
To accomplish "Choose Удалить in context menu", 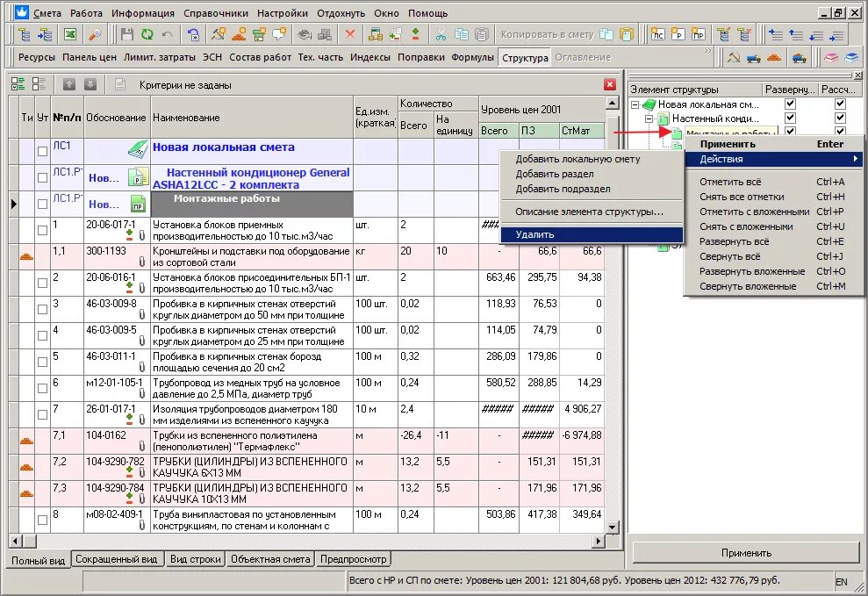I will [592, 234].
